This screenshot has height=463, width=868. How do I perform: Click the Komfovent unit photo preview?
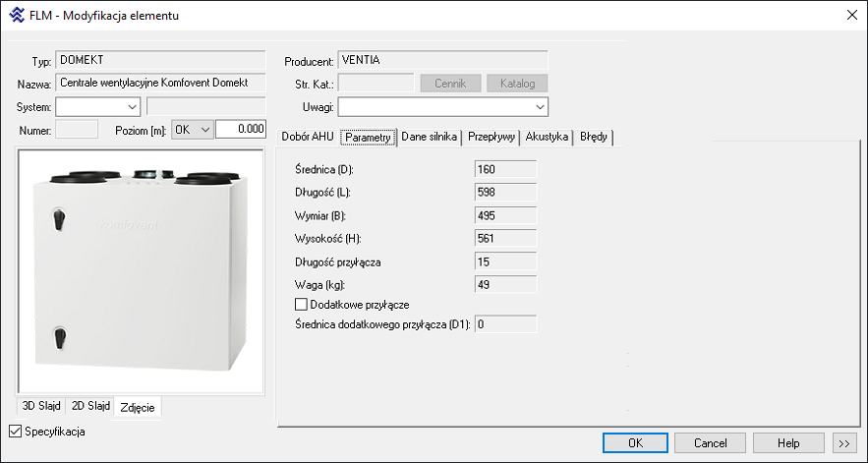tap(141, 272)
